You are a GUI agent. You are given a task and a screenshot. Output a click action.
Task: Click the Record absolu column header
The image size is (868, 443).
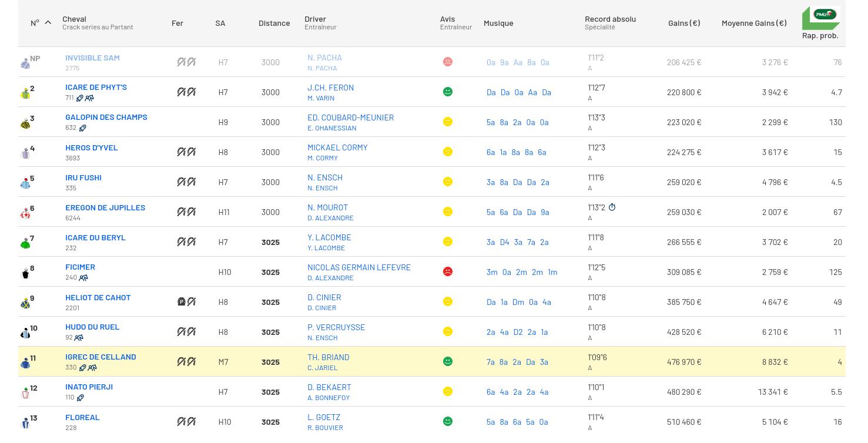click(610, 19)
